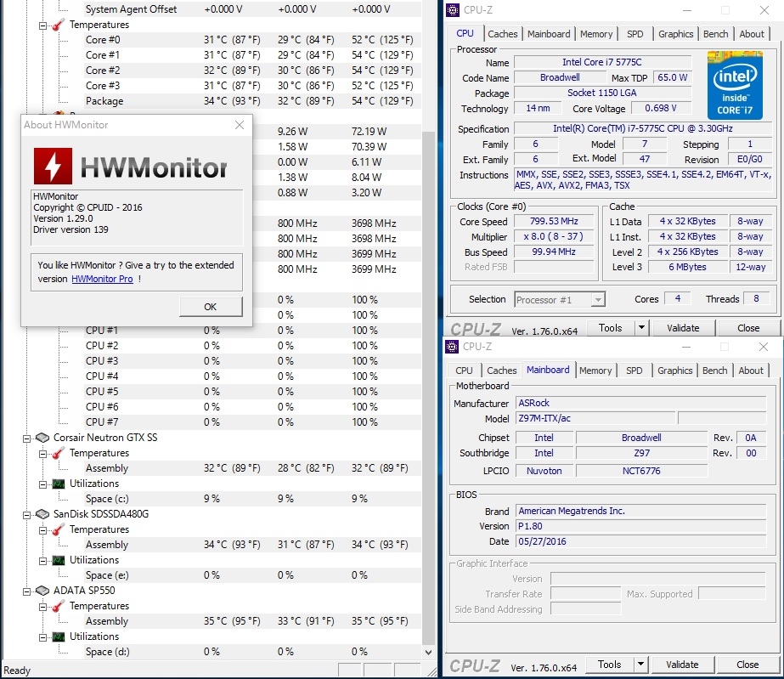The width and height of the screenshot is (784, 679).
Task: Collapse ADATA Utilizations subnode
Action: 42,637
